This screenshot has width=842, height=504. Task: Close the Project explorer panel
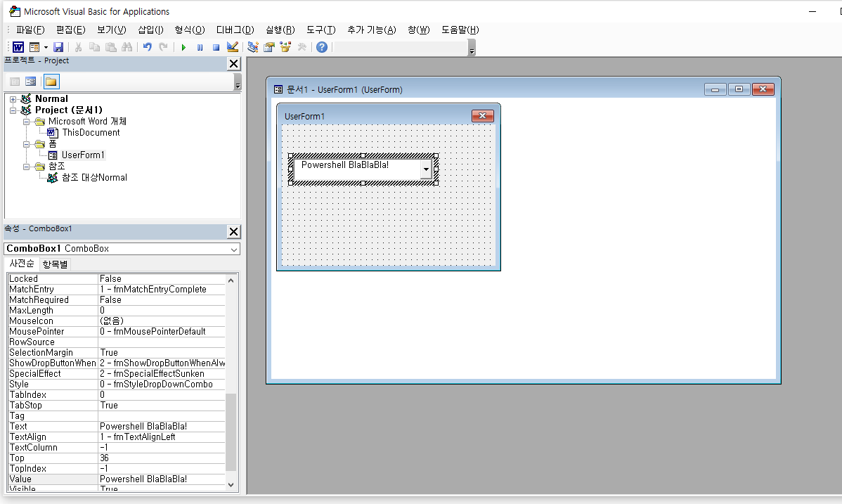233,64
